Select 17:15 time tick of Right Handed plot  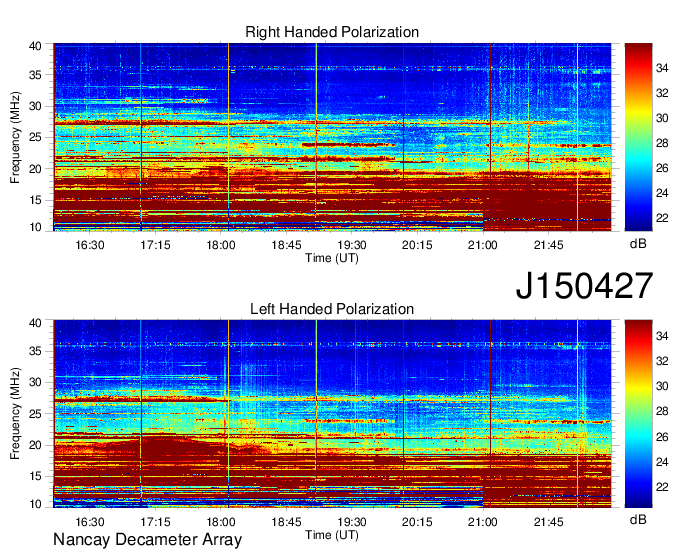pyautogui.click(x=155, y=245)
